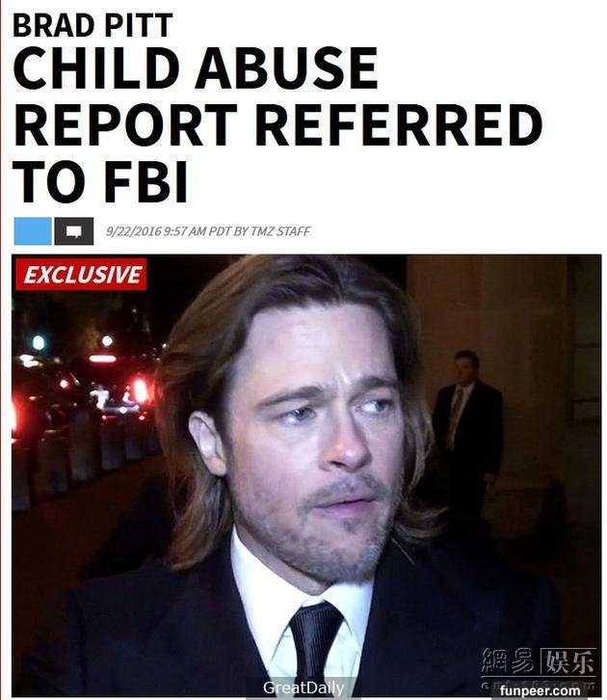Open the CHILD ABUSE headline line
The height and width of the screenshot is (700, 607).
pyautogui.click(x=196, y=67)
